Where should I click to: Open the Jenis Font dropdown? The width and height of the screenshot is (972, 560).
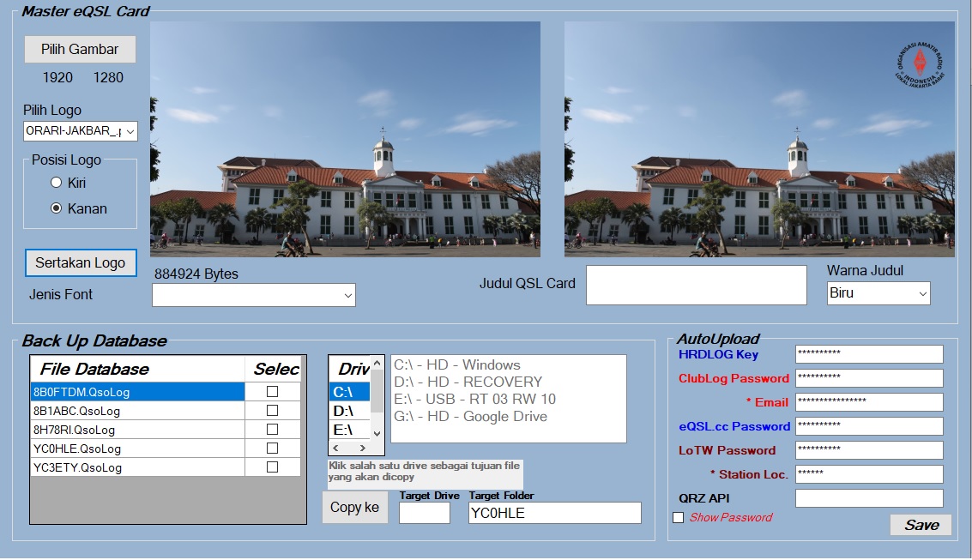[x=254, y=296]
